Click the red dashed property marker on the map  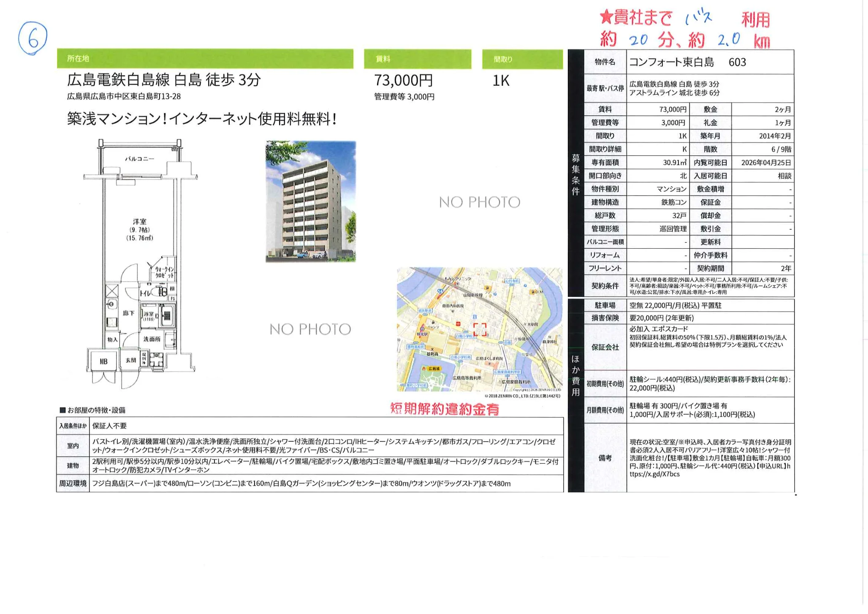coord(480,330)
